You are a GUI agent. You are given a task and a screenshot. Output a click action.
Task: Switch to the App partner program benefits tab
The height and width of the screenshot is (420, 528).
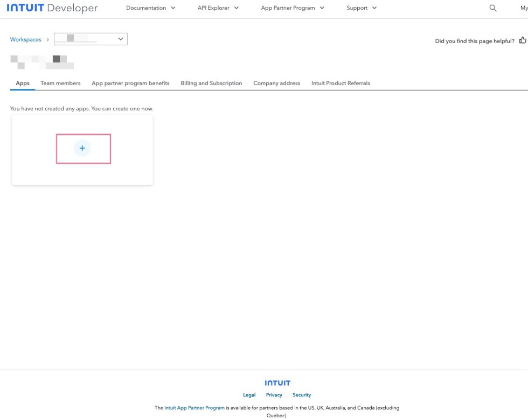click(130, 83)
